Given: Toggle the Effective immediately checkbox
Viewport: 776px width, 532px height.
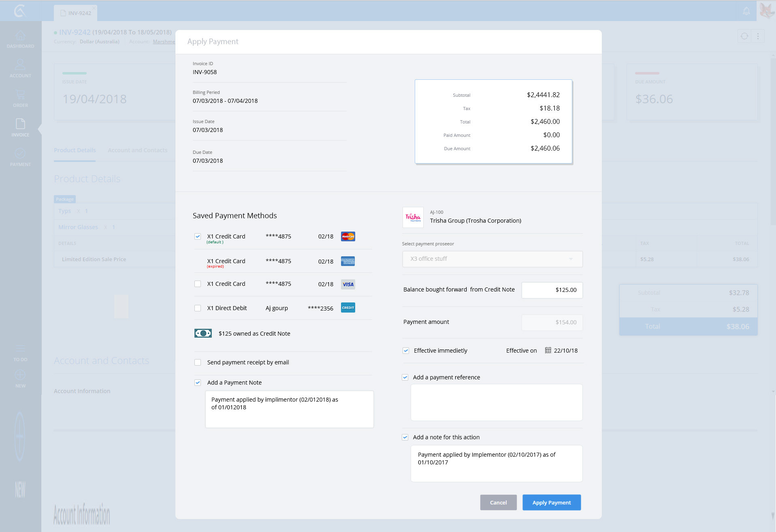Looking at the screenshot, I should (x=406, y=351).
